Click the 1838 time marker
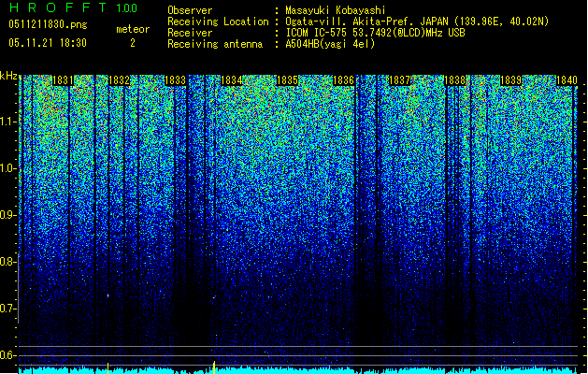 click(x=455, y=80)
